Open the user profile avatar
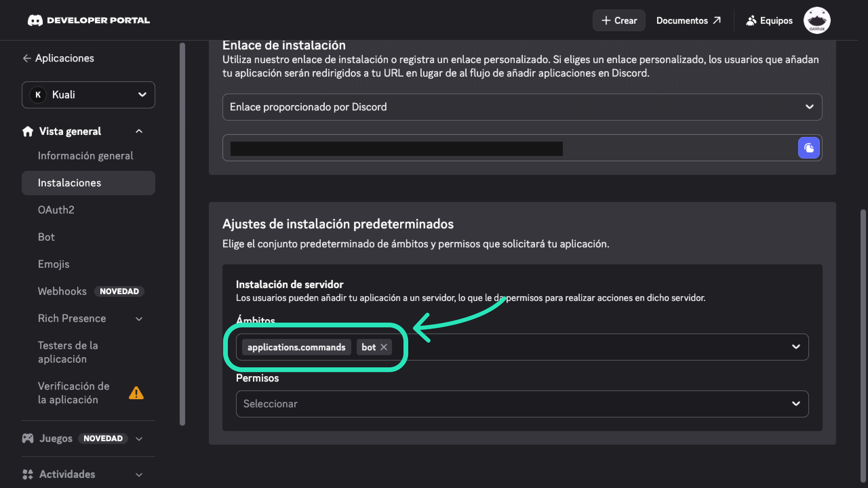 coord(817,20)
